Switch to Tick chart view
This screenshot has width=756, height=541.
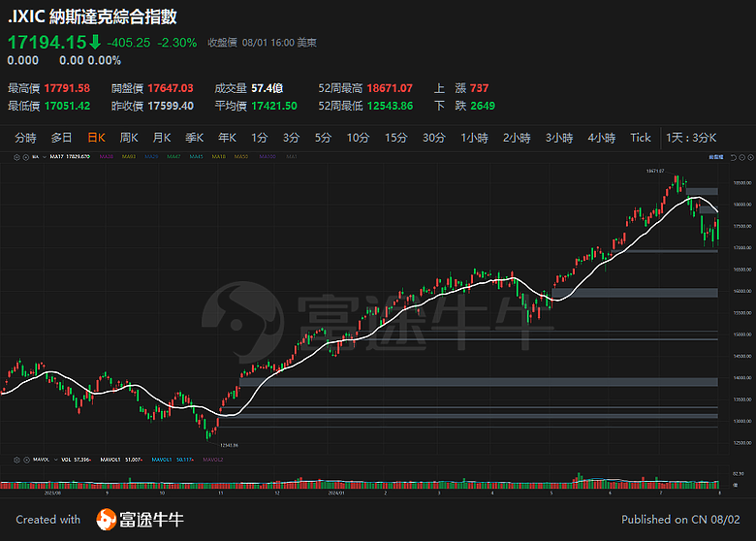pos(641,138)
